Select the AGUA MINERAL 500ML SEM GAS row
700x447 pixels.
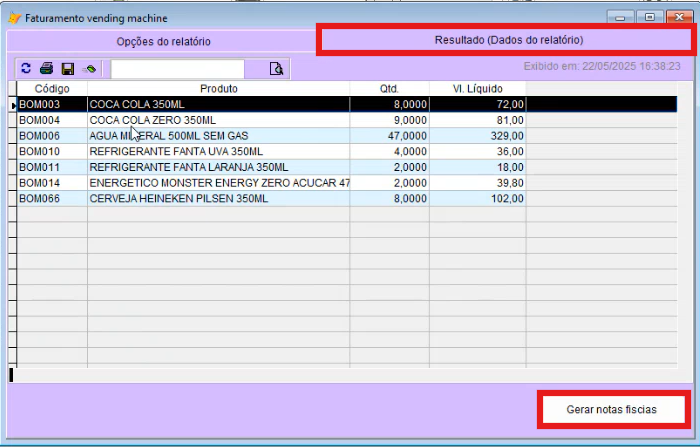tap(217, 136)
